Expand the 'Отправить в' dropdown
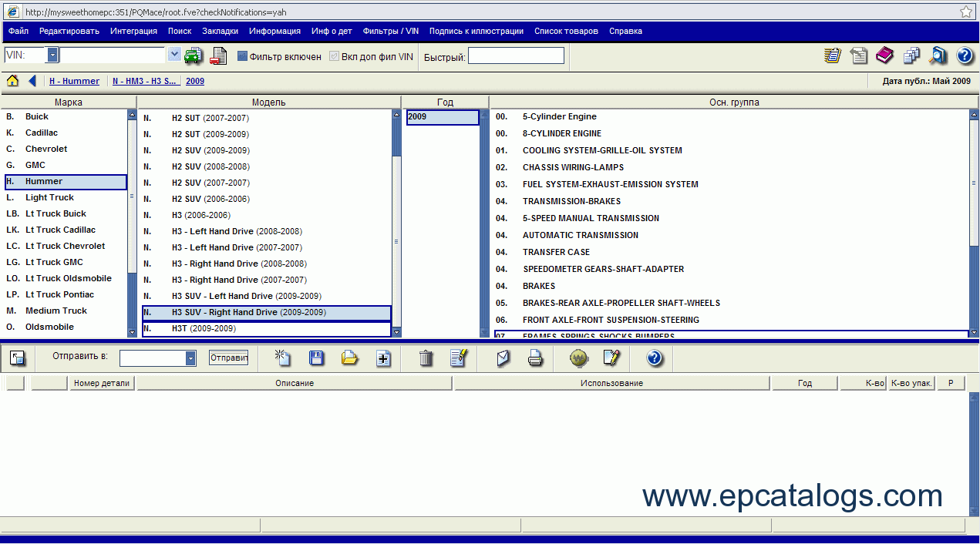980x544 pixels. pos(190,358)
